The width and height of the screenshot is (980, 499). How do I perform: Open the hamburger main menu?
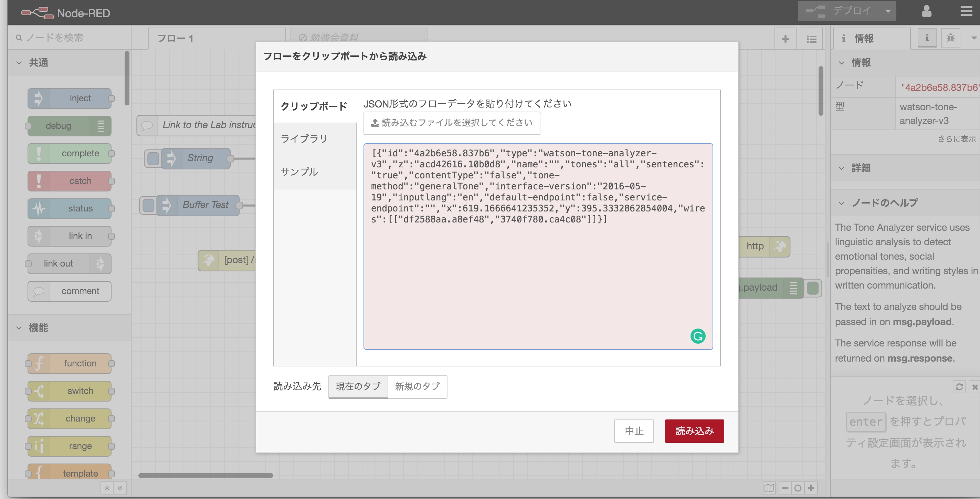click(966, 11)
